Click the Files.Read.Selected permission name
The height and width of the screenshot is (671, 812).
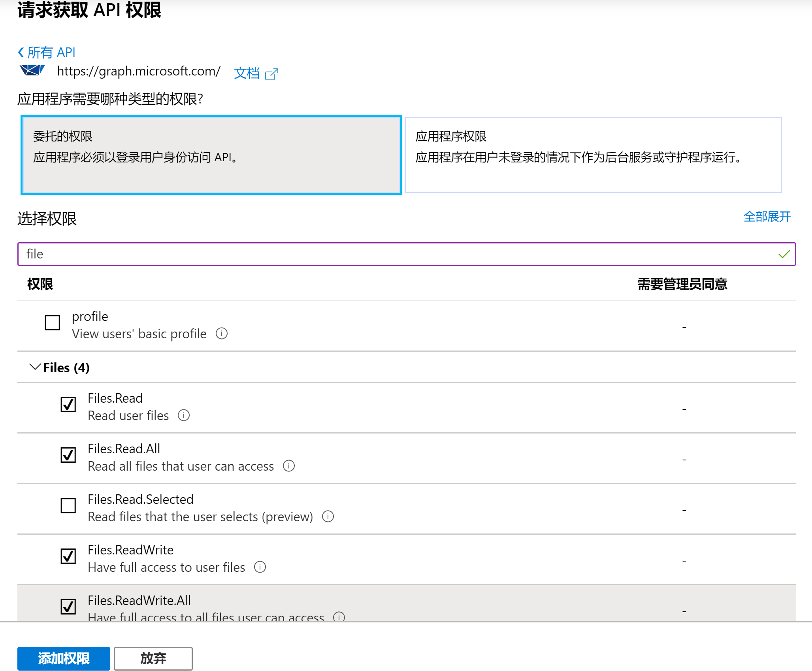(141, 499)
